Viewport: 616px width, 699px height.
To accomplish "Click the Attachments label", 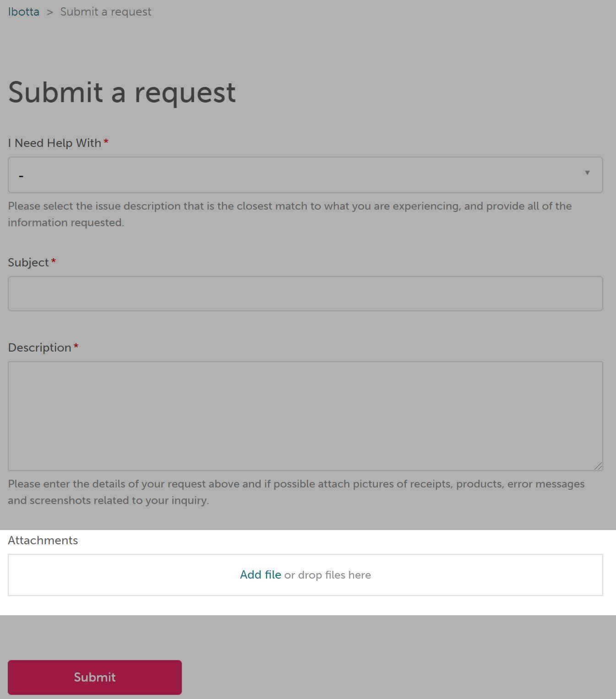I will tap(43, 540).
